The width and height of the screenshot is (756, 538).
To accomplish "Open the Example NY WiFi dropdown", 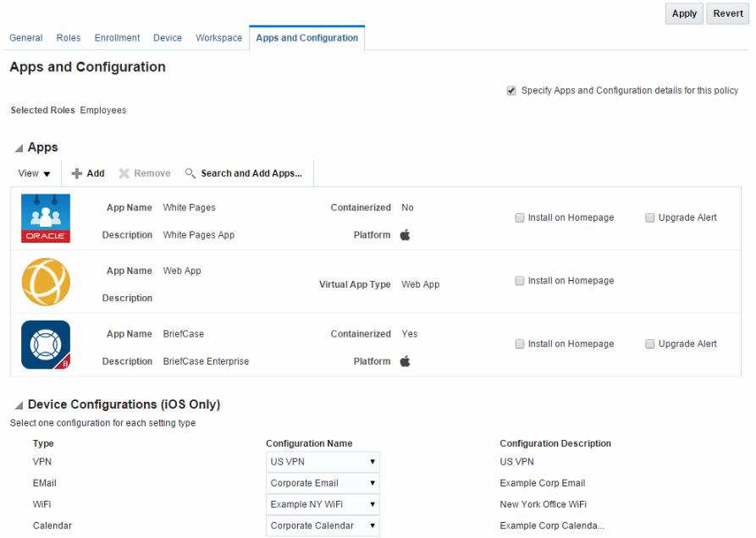I will click(x=323, y=504).
